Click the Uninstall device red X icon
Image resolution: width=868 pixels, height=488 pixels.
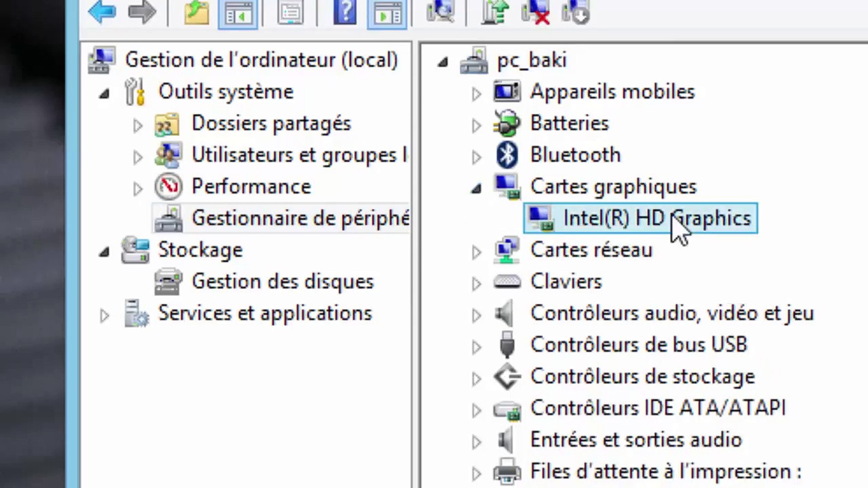[536, 12]
